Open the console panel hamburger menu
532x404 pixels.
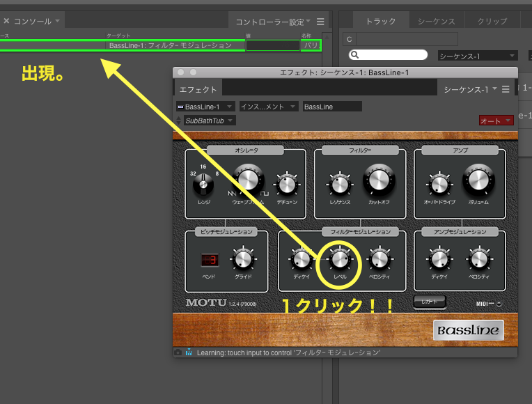(x=320, y=22)
